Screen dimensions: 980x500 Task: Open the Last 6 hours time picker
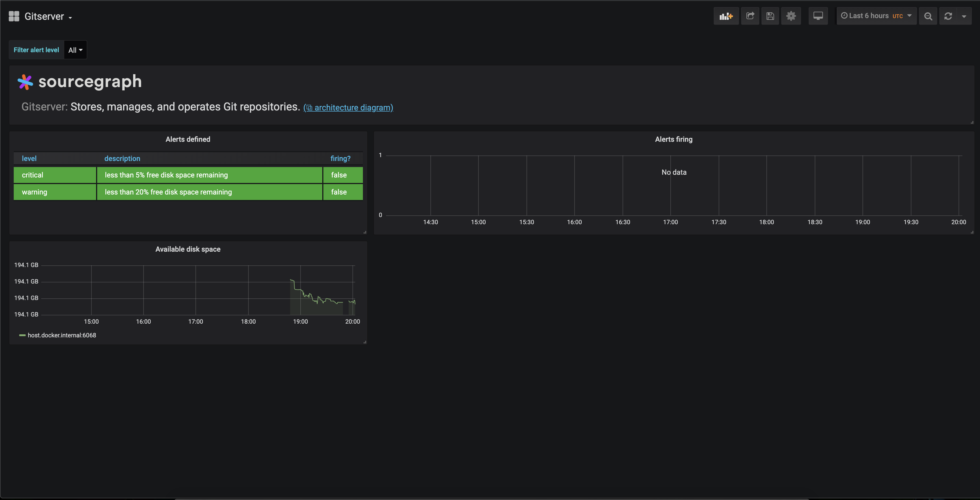(876, 16)
